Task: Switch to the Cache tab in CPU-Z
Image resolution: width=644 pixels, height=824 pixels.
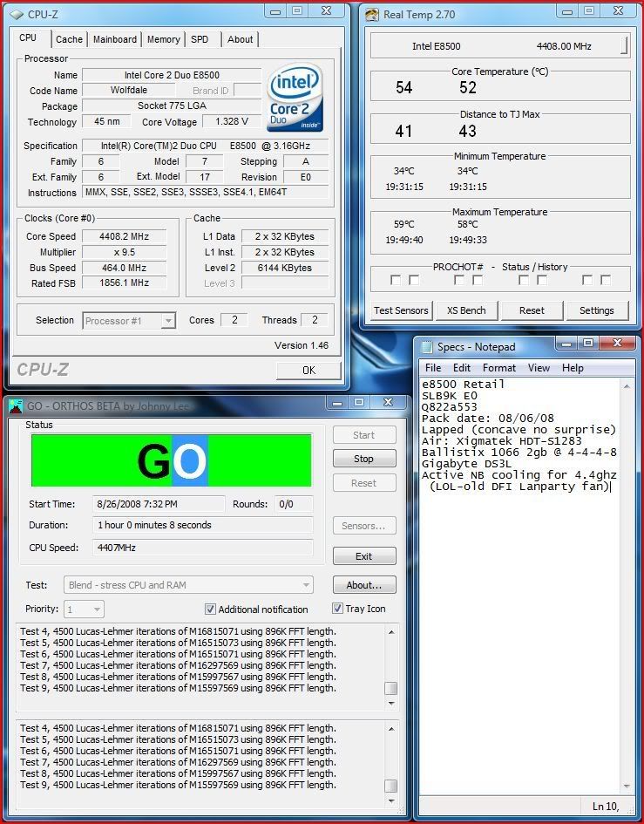Action: tap(70, 39)
